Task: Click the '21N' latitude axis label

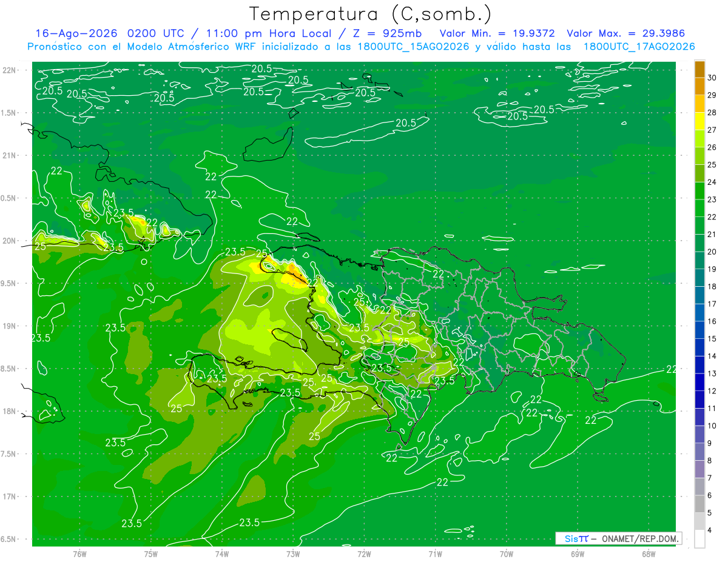Action: pyautogui.click(x=8, y=155)
